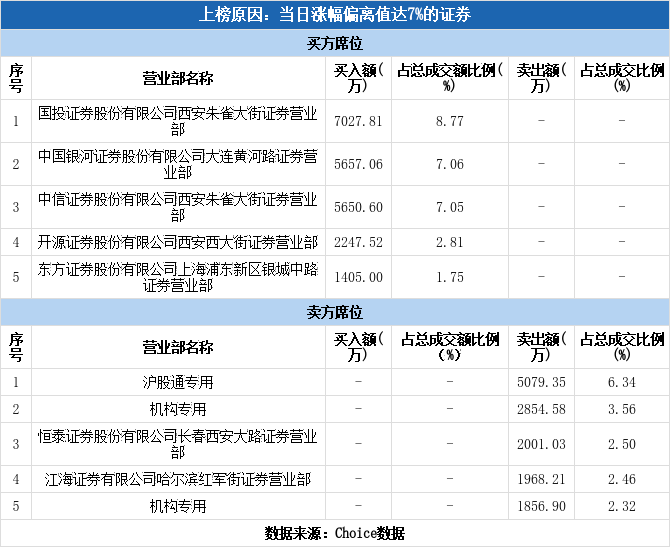Click sell amount 1968.21

(x=541, y=479)
